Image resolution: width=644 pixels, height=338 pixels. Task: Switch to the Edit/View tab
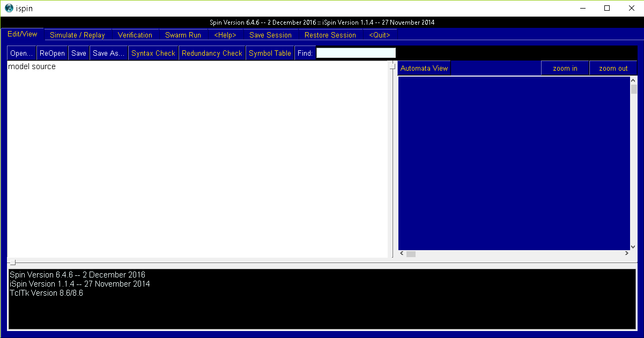pyautogui.click(x=23, y=34)
